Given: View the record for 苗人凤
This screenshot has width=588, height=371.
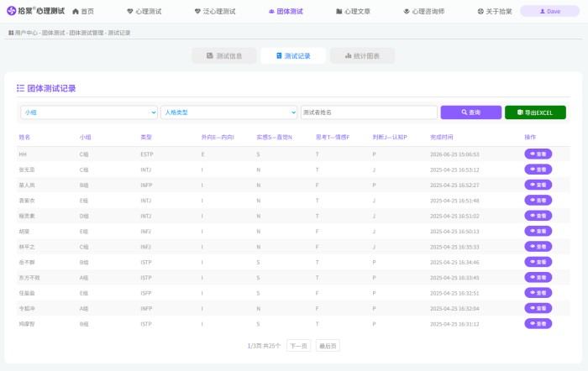Looking at the screenshot, I should coord(538,185).
